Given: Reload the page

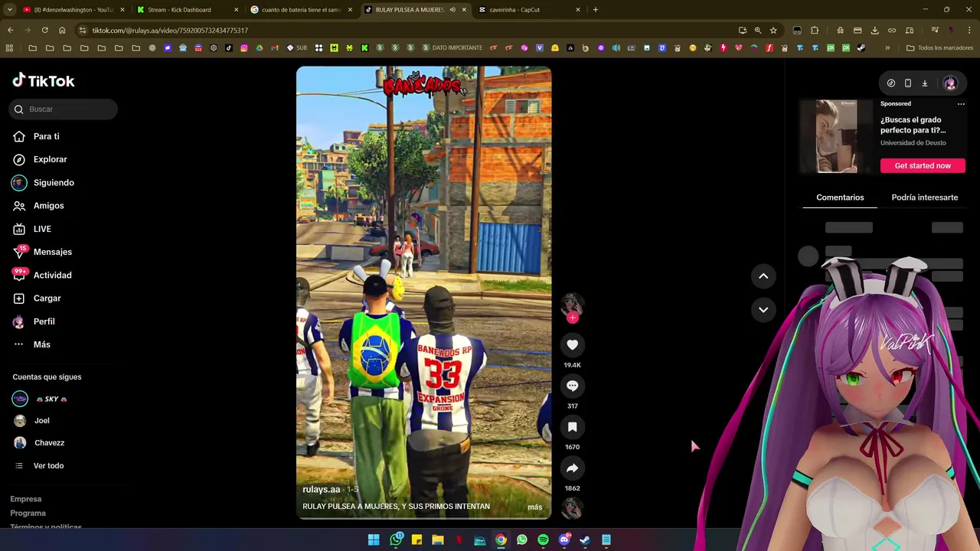Looking at the screenshot, I should point(44,31).
